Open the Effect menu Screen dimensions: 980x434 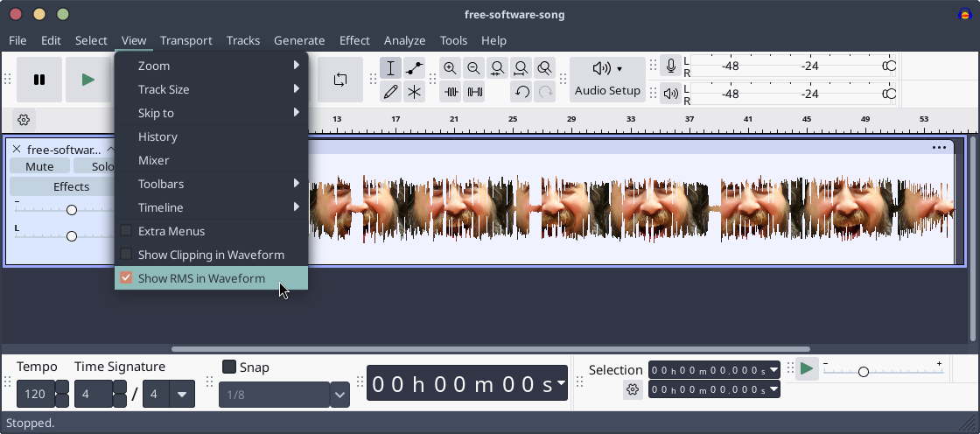(x=354, y=40)
